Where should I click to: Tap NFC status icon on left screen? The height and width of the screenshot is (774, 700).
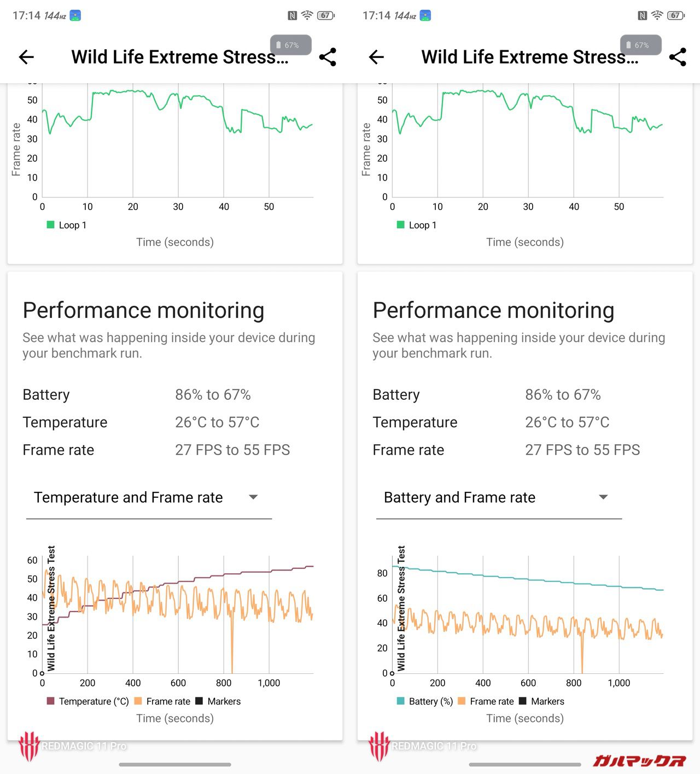pos(293,16)
